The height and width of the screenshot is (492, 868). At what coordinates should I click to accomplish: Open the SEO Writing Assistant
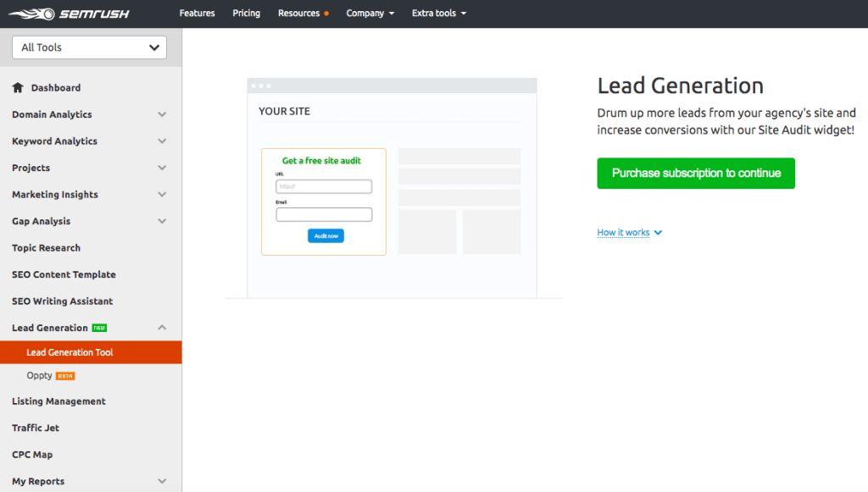pos(64,301)
